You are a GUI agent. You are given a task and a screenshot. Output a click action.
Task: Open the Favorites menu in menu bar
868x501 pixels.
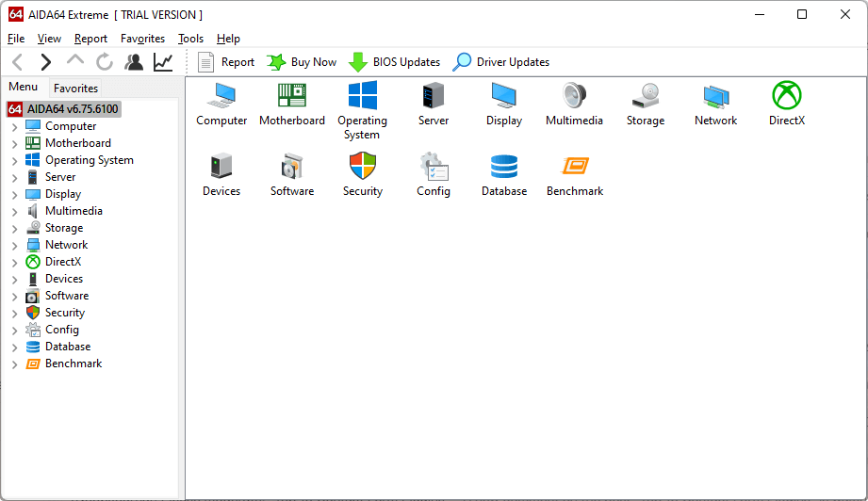(143, 39)
